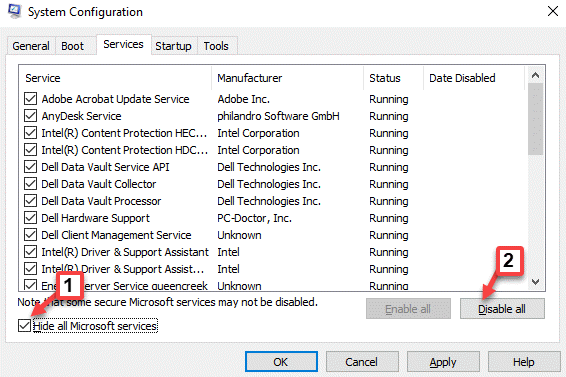The width and height of the screenshot is (566, 377).
Task: Uncheck Adobe Acrobat Update Service
Action: click(30, 99)
